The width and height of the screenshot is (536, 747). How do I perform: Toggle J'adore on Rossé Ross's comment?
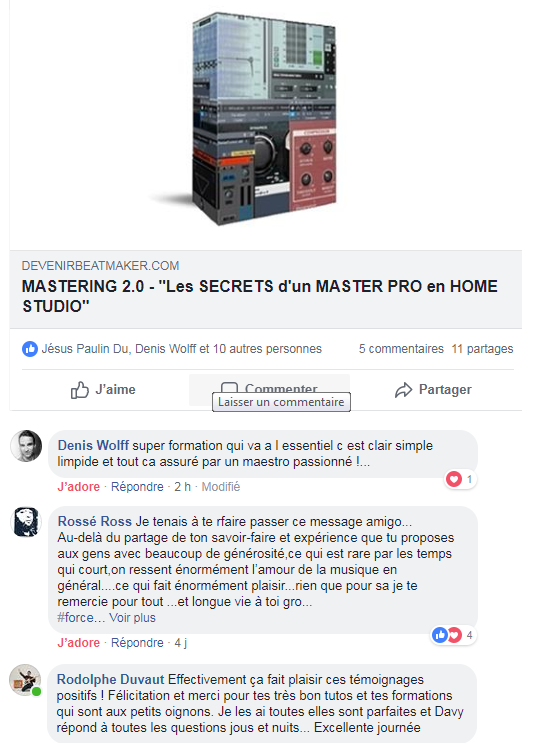click(x=79, y=642)
